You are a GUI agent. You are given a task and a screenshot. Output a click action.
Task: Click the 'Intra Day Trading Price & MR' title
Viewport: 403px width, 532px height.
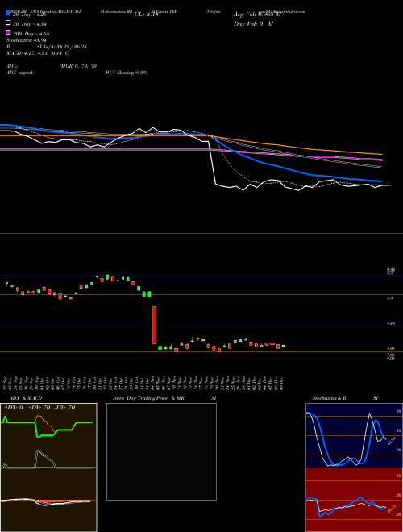point(148,398)
